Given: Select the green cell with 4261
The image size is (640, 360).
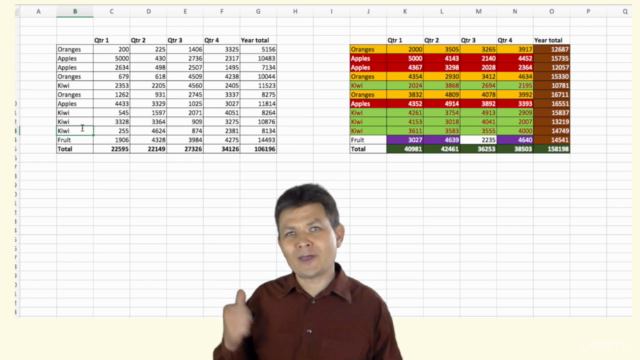Looking at the screenshot, I should [405, 113].
